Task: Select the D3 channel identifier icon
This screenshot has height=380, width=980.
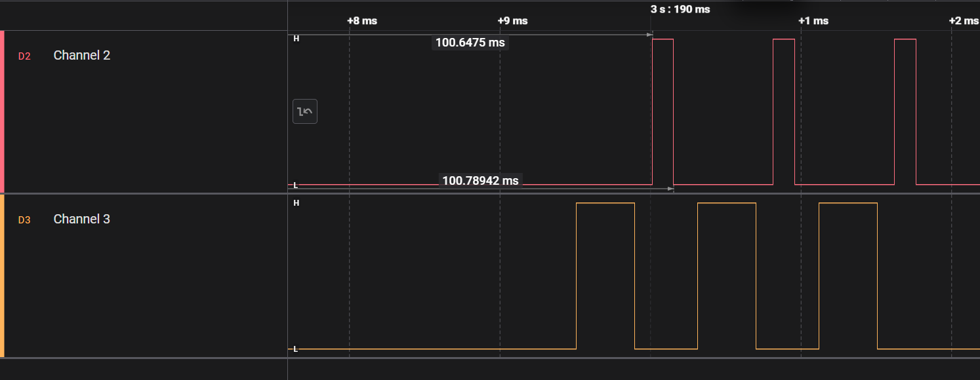Action: [23, 219]
